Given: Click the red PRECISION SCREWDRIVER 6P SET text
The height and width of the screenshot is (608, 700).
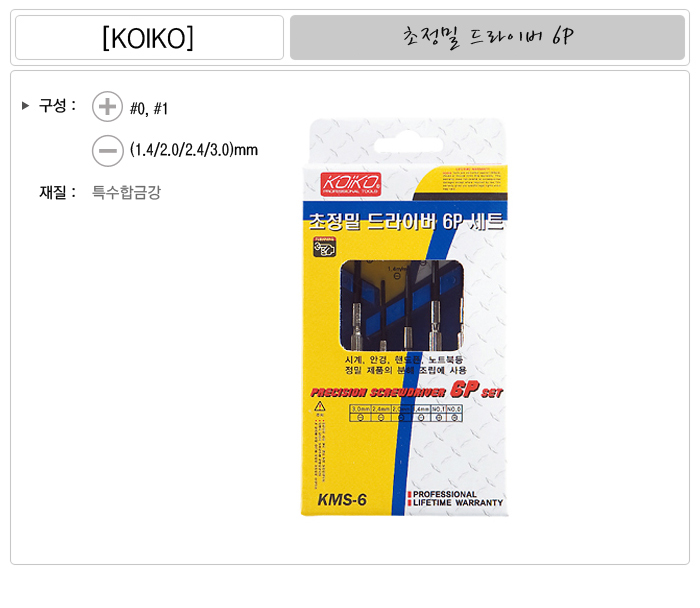Looking at the screenshot, I should coord(407,390).
